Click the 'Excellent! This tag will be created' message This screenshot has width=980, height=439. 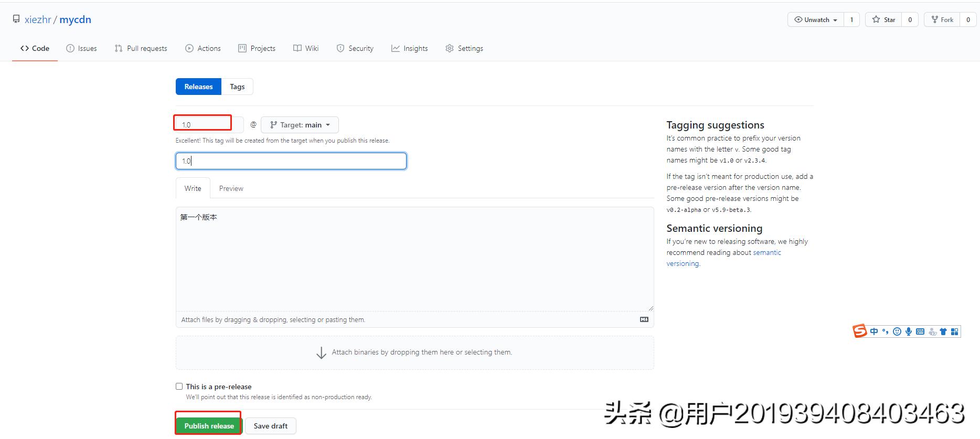tap(282, 141)
